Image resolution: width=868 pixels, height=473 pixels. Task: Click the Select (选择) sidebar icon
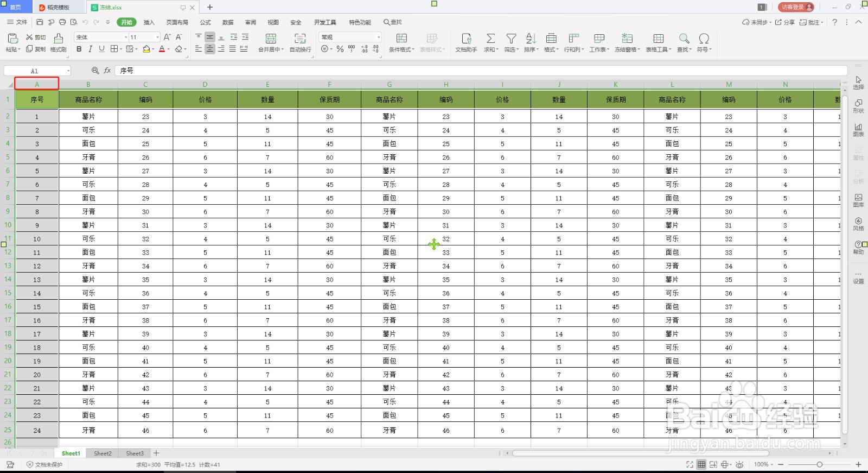[x=858, y=80]
